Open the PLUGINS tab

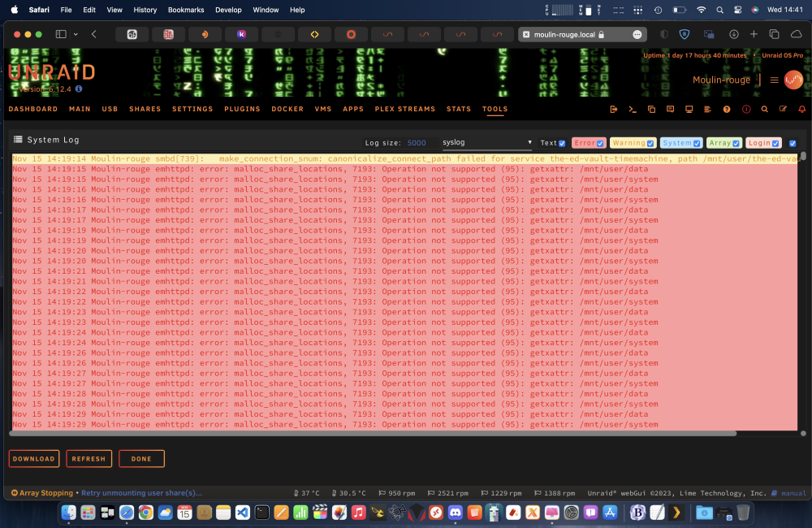coord(242,109)
